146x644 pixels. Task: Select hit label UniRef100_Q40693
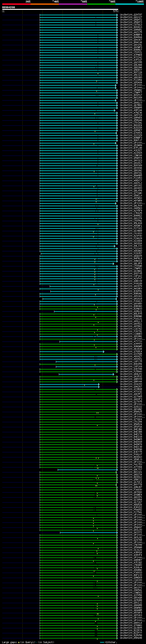tap(131, 188)
